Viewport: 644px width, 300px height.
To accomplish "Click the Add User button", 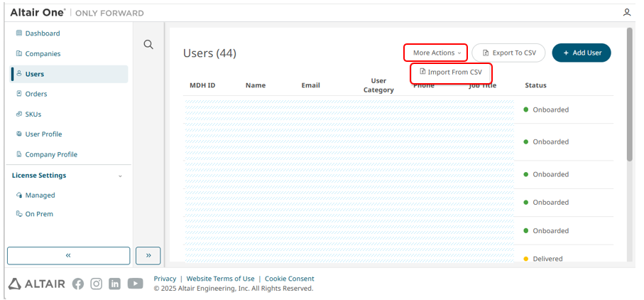I will point(581,53).
